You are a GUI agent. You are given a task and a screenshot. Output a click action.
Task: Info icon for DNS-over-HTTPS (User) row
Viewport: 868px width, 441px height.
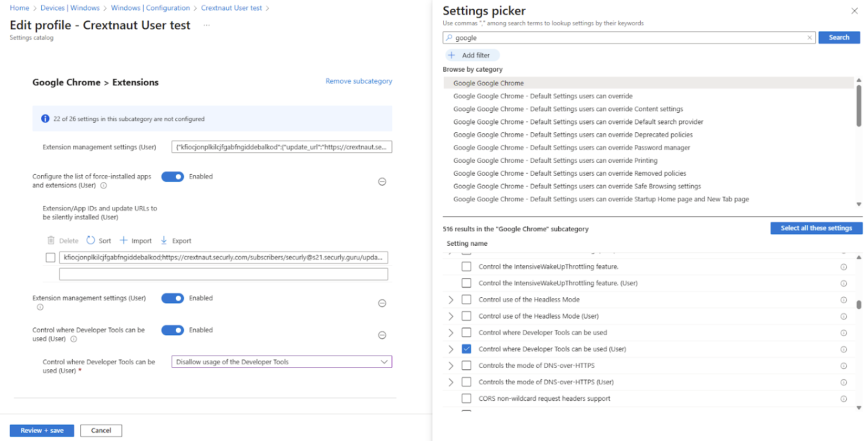pyautogui.click(x=844, y=382)
